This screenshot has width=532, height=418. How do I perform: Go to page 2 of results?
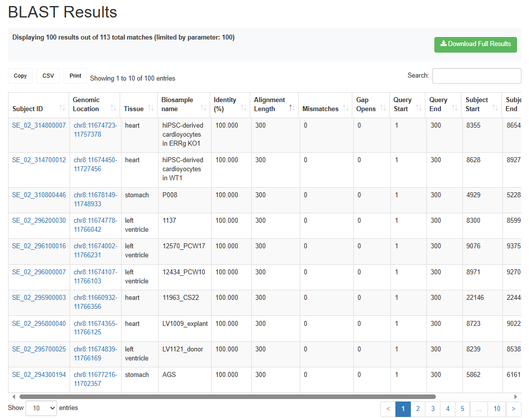pyautogui.click(x=418, y=409)
